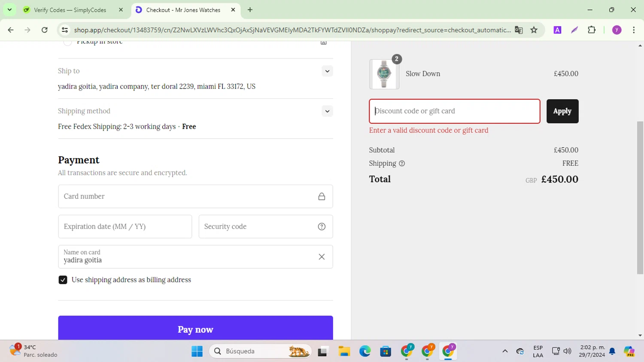Click the Total £450.00 amount

[560, 179]
